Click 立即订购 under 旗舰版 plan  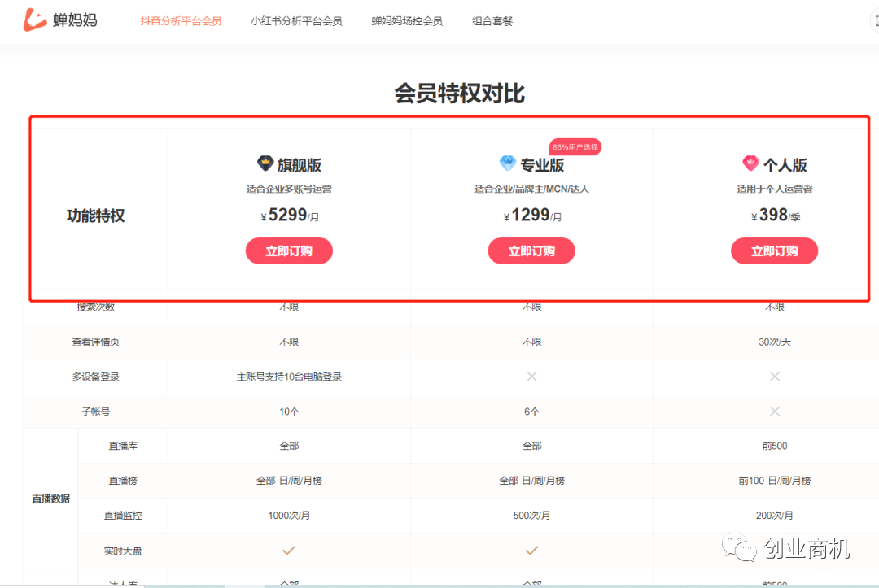click(x=289, y=250)
